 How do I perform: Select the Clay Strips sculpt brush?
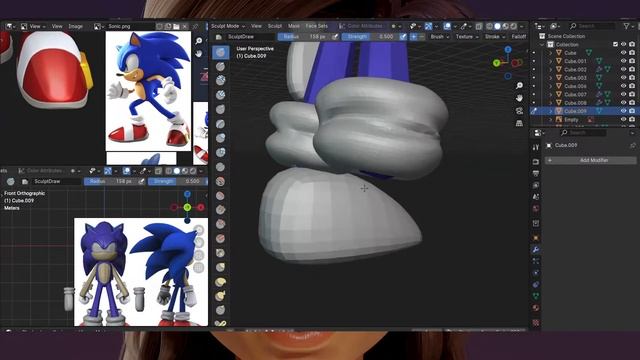click(x=220, y=95)
